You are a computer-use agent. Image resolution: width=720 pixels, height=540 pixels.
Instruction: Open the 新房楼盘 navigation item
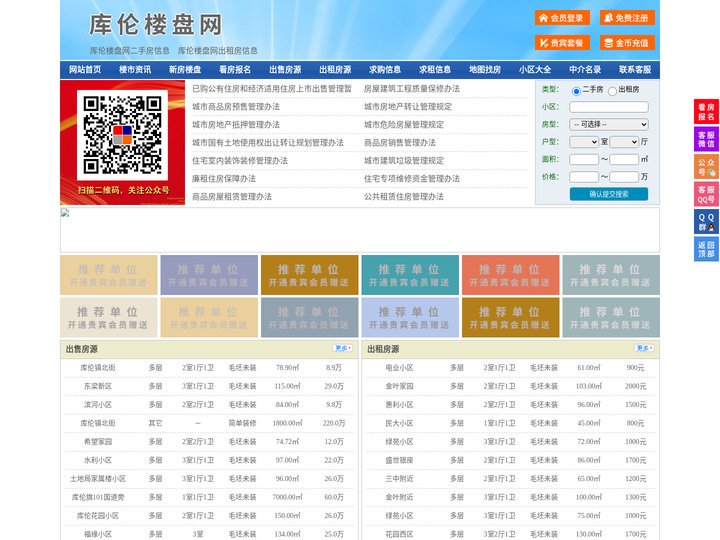[185, 70]
